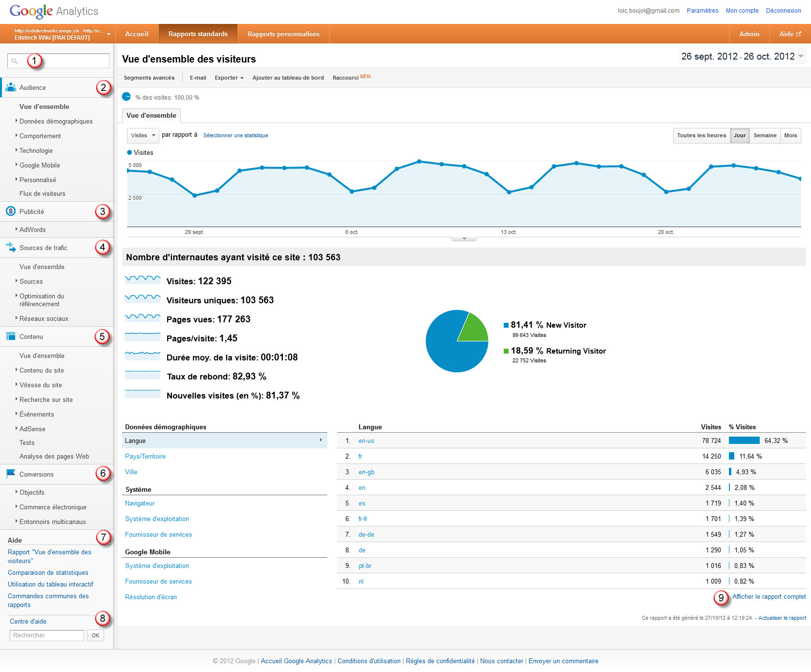
Task: Click the Taux de rebond sparkline
Action: tap(143, 376)
